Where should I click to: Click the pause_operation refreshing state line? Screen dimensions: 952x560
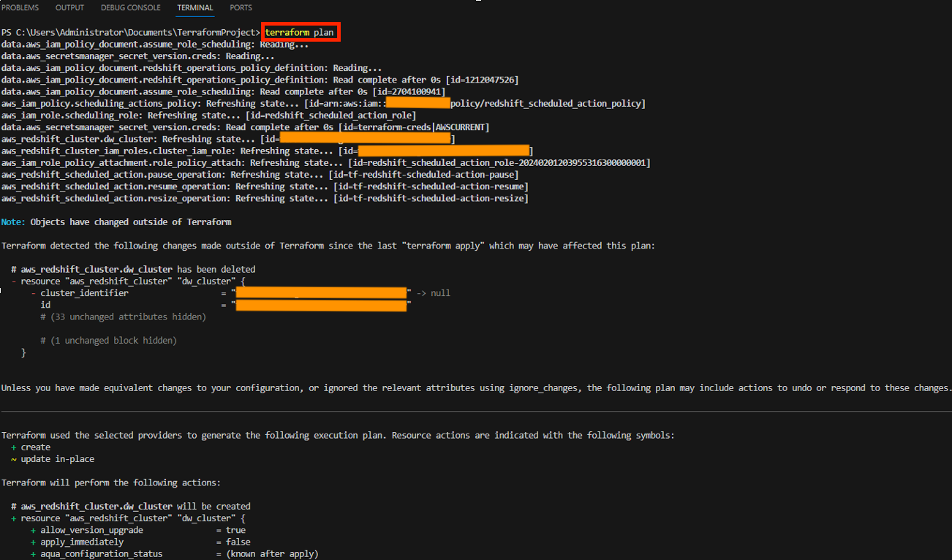coord(260,175)
